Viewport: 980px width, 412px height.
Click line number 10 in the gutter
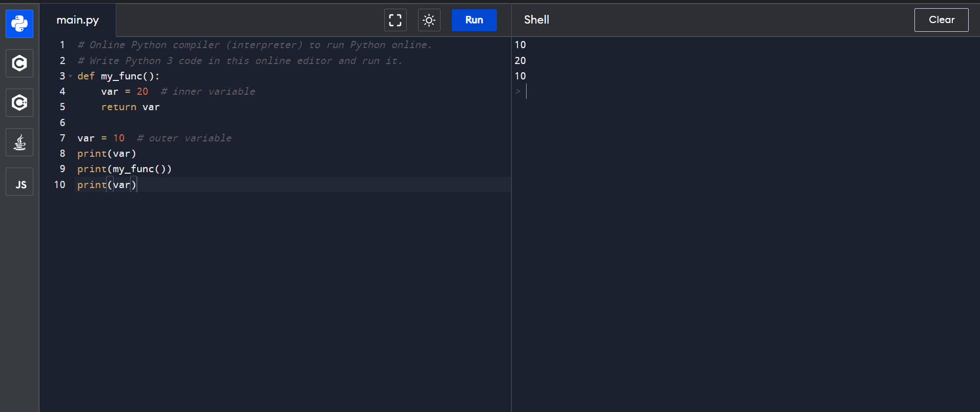(60, 184)
